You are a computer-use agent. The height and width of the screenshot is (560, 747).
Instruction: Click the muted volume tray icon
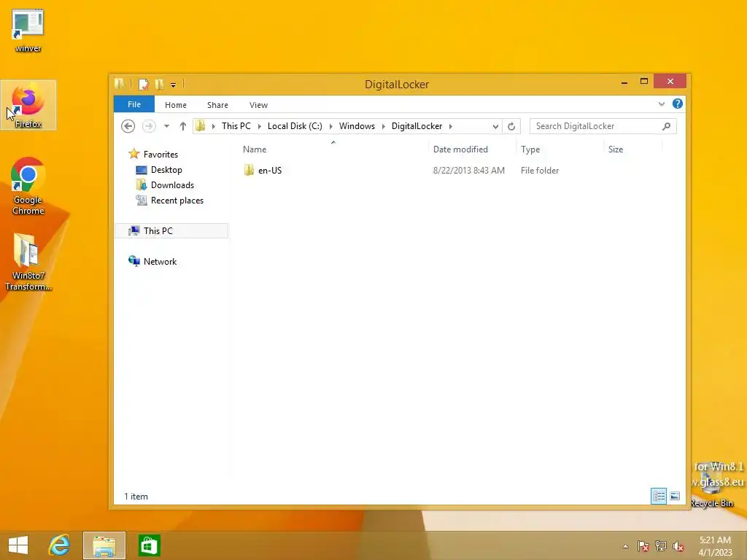coord(678,546)
